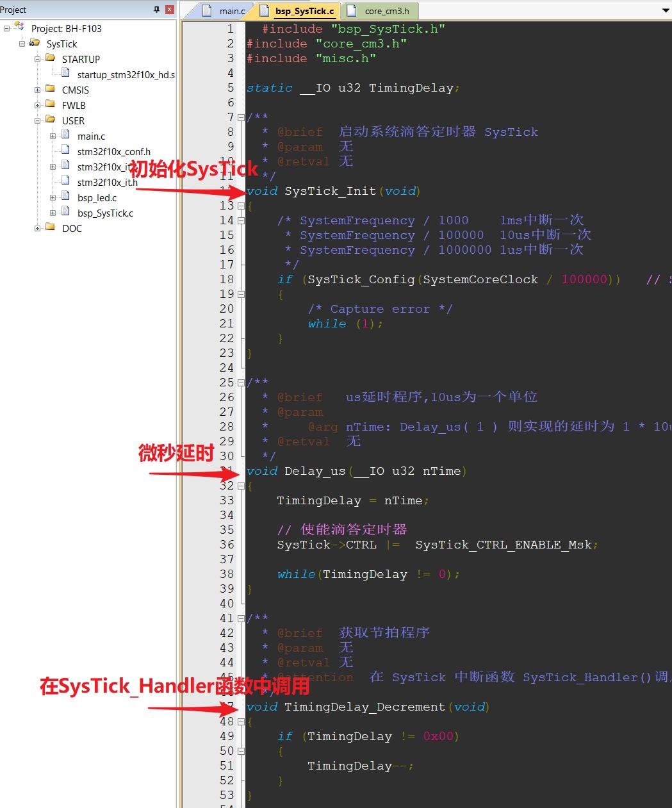Click the SysTick group folder icon

click(35, 44)
